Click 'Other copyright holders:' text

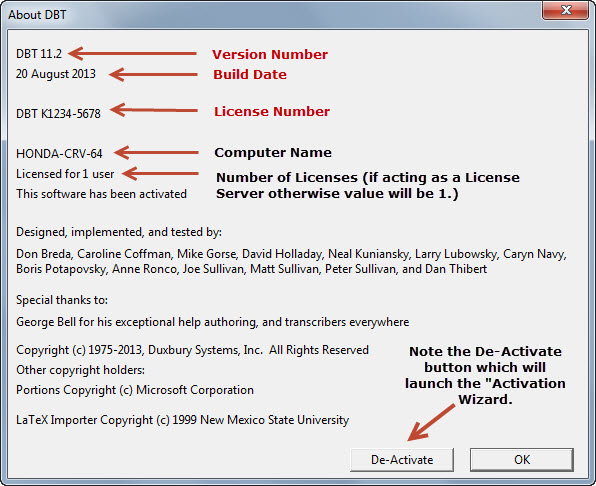pyautogui.click(x=80, y=370)
